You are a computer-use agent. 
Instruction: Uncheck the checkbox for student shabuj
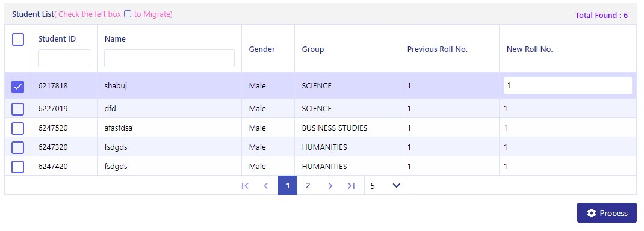[18, 87]
